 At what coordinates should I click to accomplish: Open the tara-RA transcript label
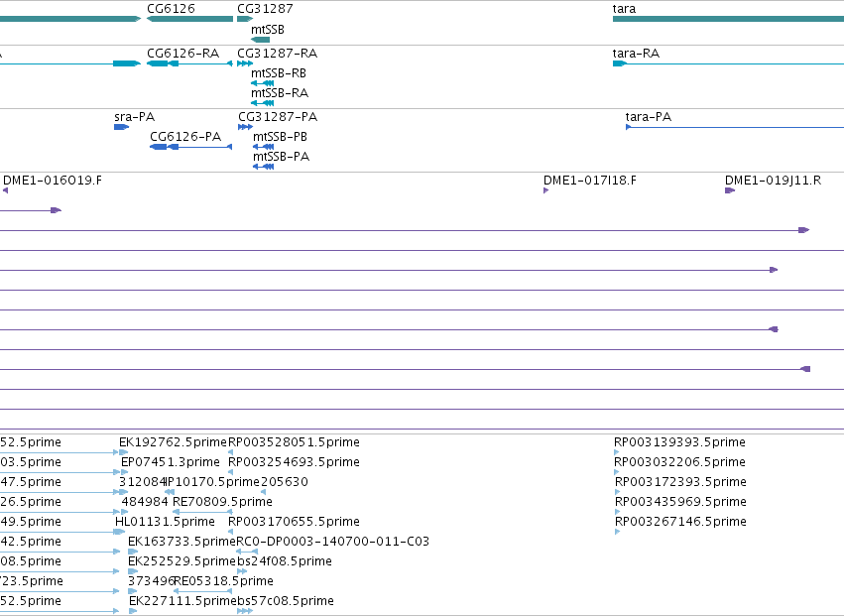(637, 54)
